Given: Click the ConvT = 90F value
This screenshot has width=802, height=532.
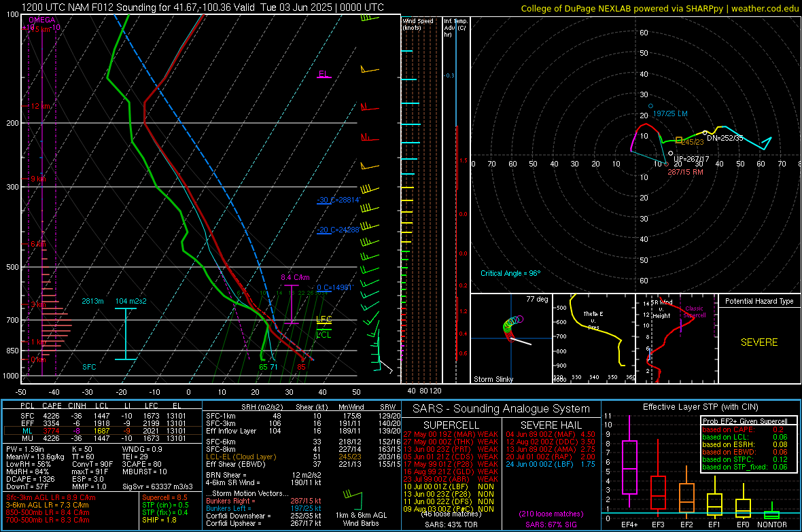Looking at the screenshot, I should (x=92, y=464).
